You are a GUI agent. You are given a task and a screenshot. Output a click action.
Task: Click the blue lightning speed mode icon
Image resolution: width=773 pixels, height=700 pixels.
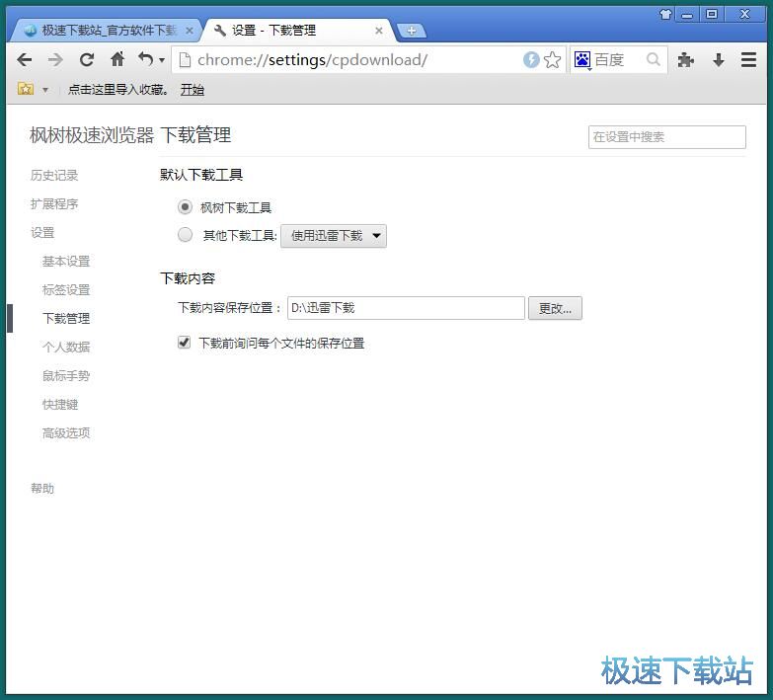[531, 60]
